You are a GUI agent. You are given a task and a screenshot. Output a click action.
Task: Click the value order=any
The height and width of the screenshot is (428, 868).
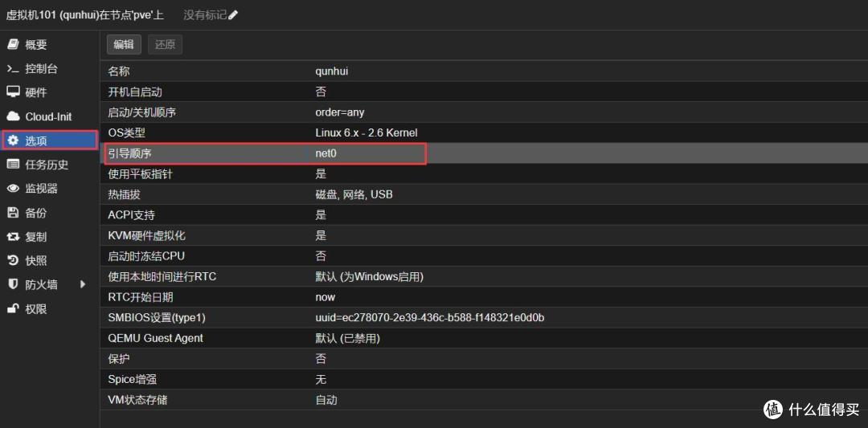click(340, 112)
